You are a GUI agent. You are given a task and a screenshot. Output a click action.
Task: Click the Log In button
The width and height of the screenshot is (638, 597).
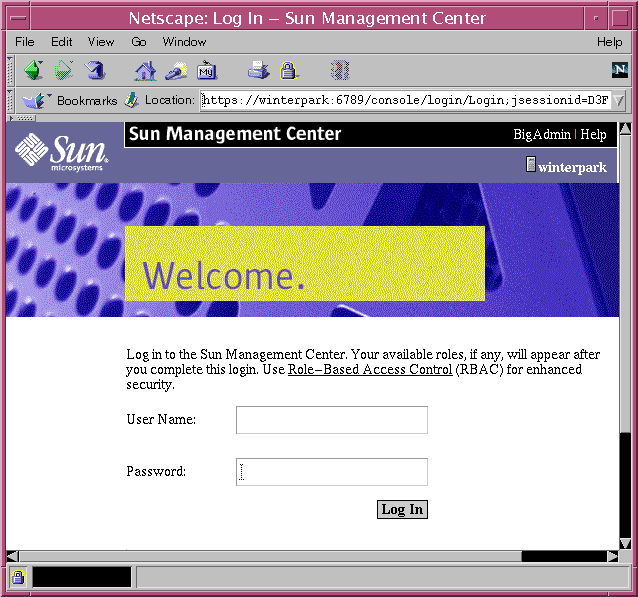402,510
